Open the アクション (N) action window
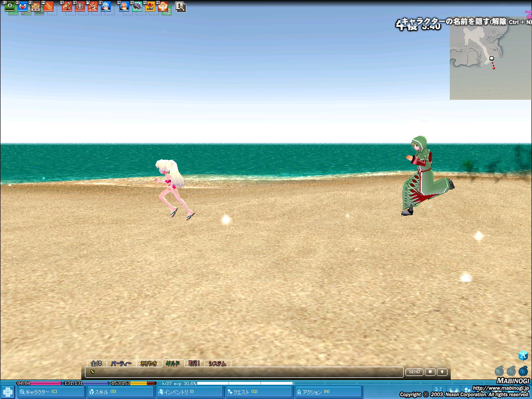 [328, 392]
